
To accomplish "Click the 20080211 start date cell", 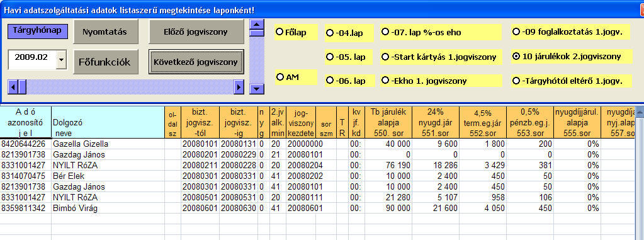I will pos(200,165).
